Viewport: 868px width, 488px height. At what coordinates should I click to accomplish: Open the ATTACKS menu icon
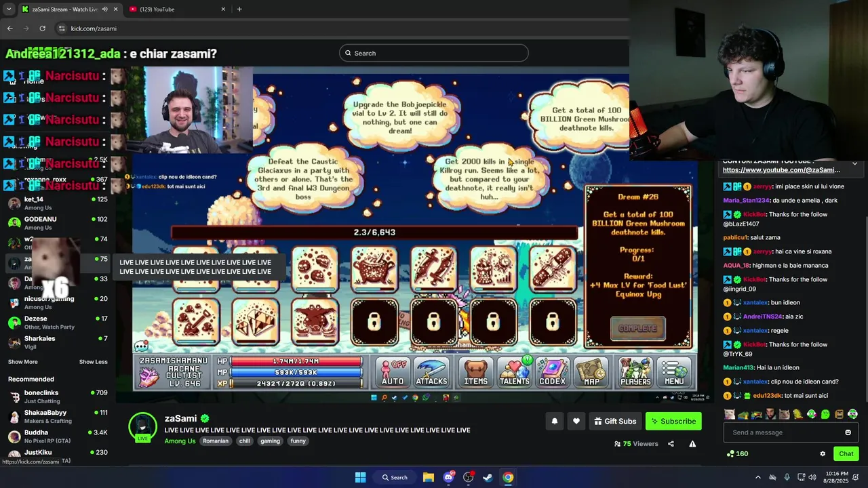(x=431, y=372)
